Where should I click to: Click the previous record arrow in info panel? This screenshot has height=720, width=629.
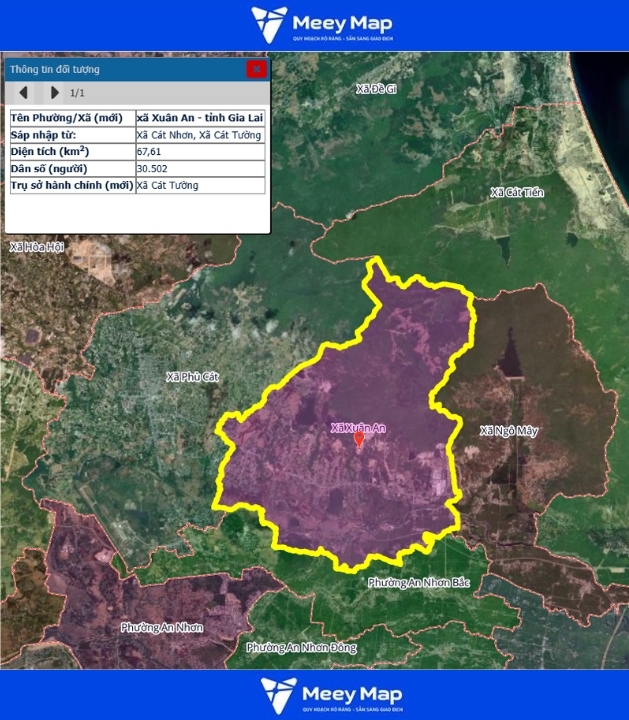pyautogui.click(x=23, y=93)
